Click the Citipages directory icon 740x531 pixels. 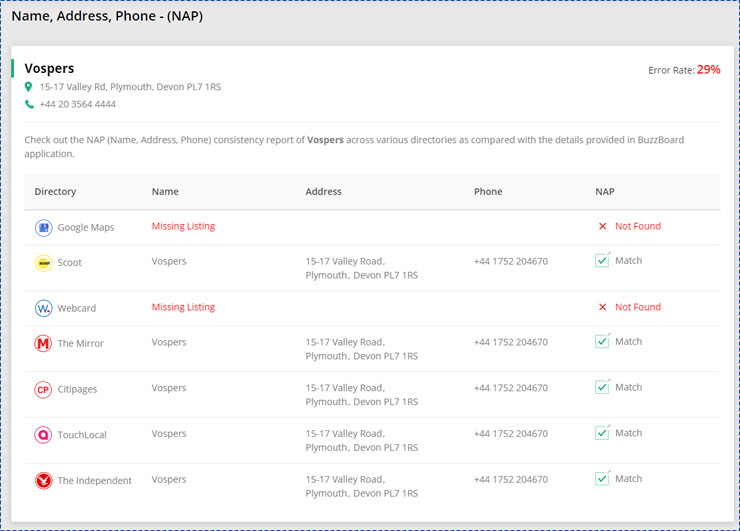pyautogui.click(x=43, y=390)
